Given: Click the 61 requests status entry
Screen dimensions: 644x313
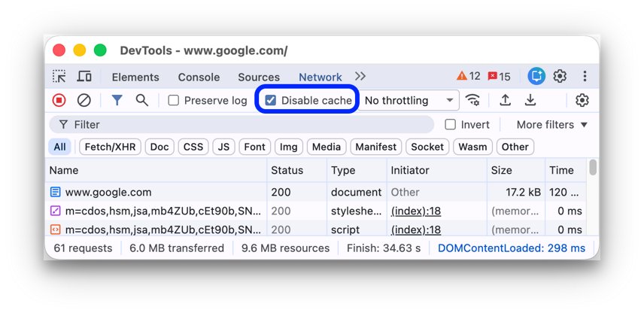Looking at the screenshot, I should coord(83,248).
